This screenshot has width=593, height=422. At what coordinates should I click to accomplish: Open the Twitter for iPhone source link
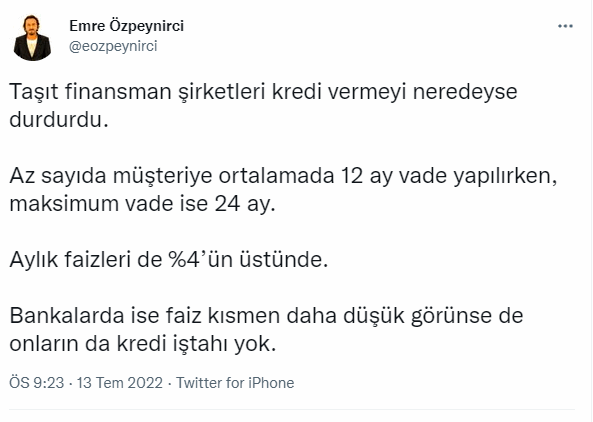coord(235,383)
